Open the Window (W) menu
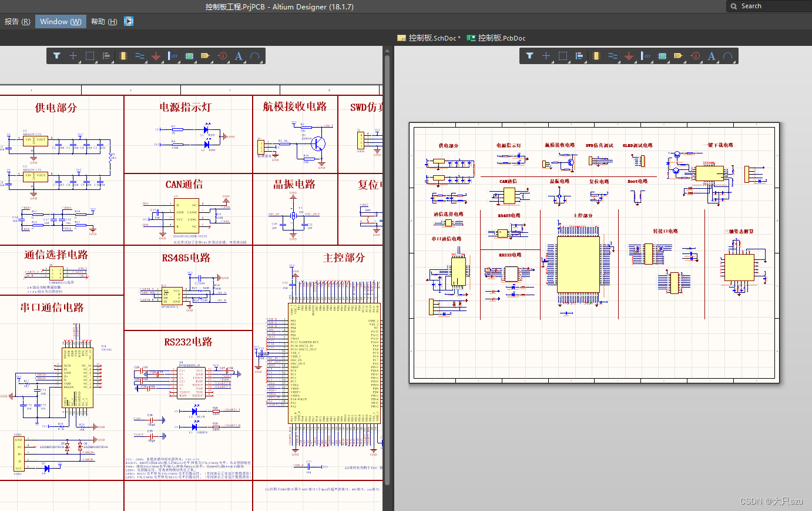 pyautogui.click(x=61, y=22)
